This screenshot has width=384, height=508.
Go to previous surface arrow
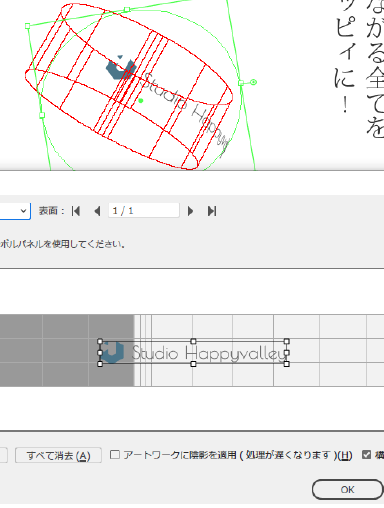[x=97, y=211]
